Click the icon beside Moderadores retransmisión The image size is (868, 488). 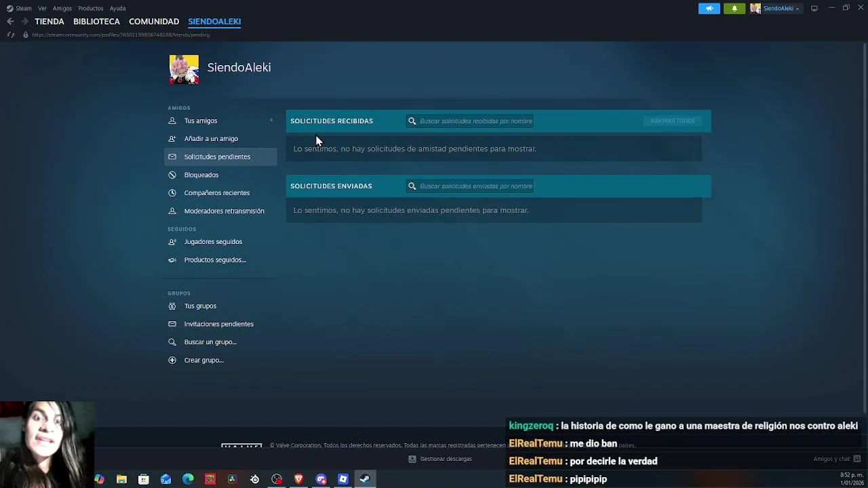coord(172,211)
